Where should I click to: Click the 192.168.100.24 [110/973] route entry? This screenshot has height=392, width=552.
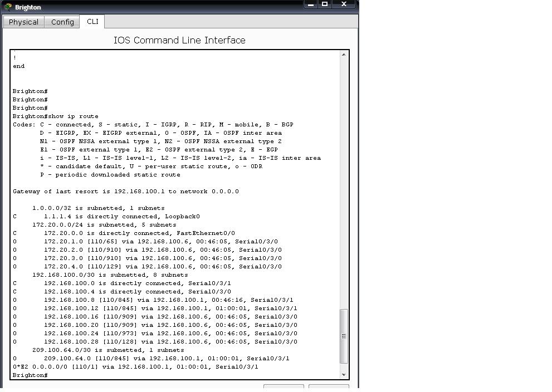pyautogui.click(x=155, y=333)
